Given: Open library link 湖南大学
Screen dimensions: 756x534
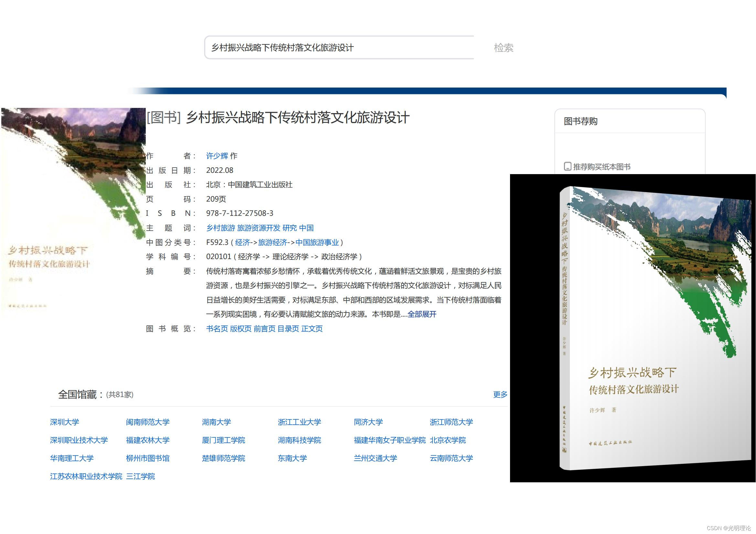Looking at the screenshot, I should point(216,422).
